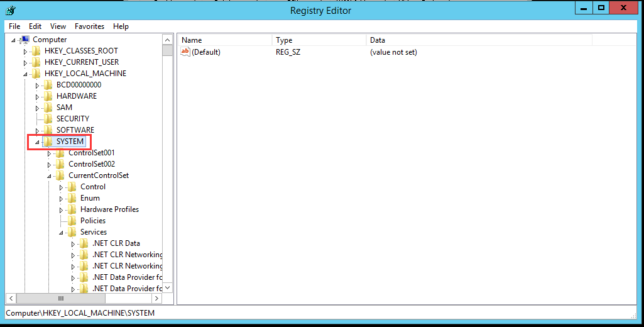The image size is (644, 327).
Task: Click the CurrentControlSet folder icon
Action: click(x=60, y=175)
